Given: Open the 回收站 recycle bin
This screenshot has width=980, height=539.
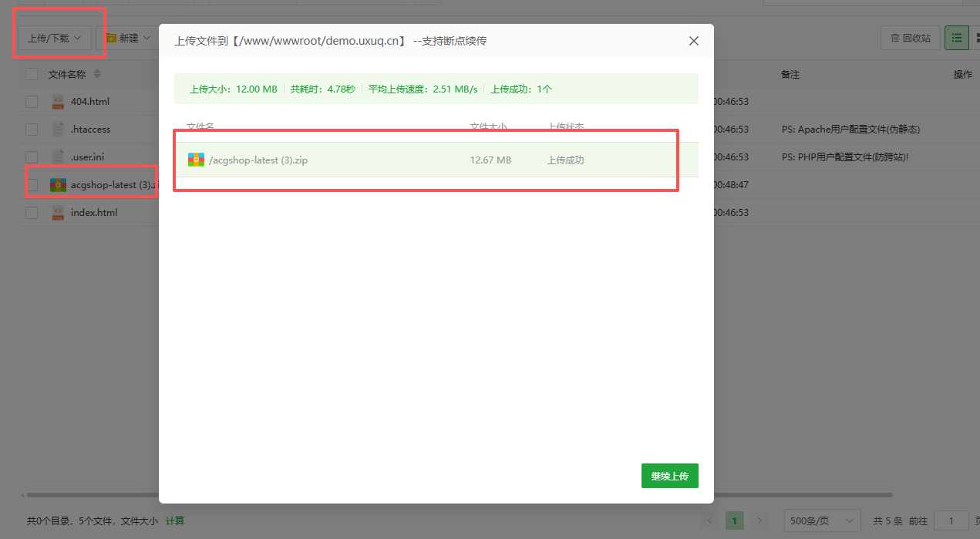Looking at the screenshot, I should (910, 38).
